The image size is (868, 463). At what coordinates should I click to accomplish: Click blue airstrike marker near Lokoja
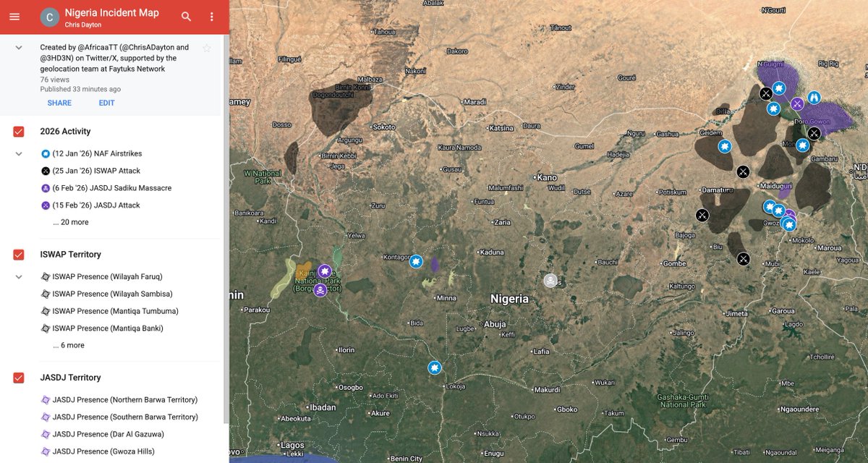[434, 368]
